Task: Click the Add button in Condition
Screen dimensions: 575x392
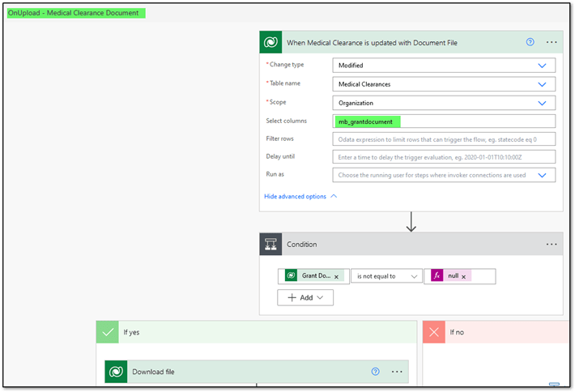Action: [305, 298]
